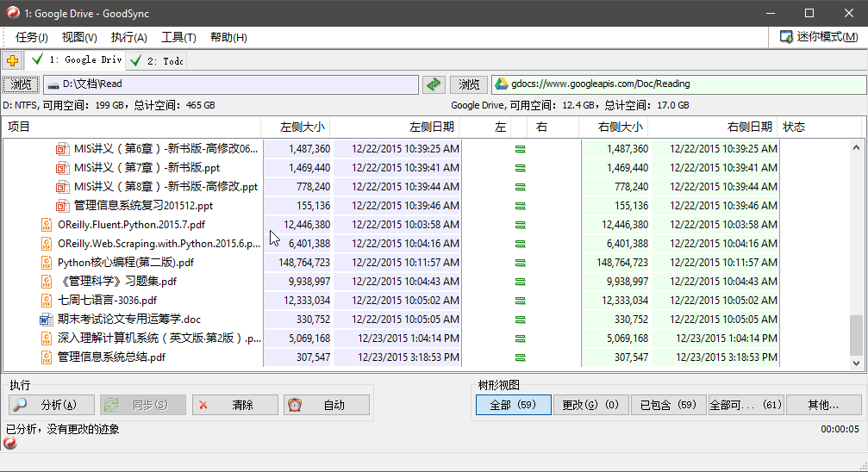Click Google Drive icon in right path
This screenshot has height=472, width=868.
click(501, 84)
